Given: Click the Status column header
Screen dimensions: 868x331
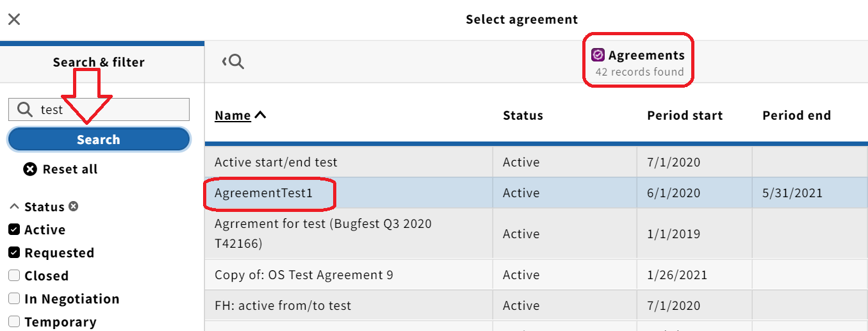Looking at the screenshot, I should [x=523, y=116].
